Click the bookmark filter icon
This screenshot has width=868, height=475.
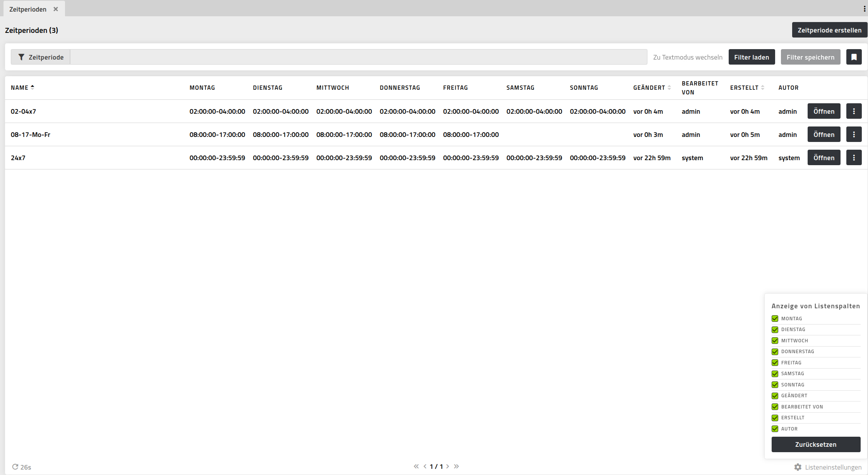pos(854,57)
